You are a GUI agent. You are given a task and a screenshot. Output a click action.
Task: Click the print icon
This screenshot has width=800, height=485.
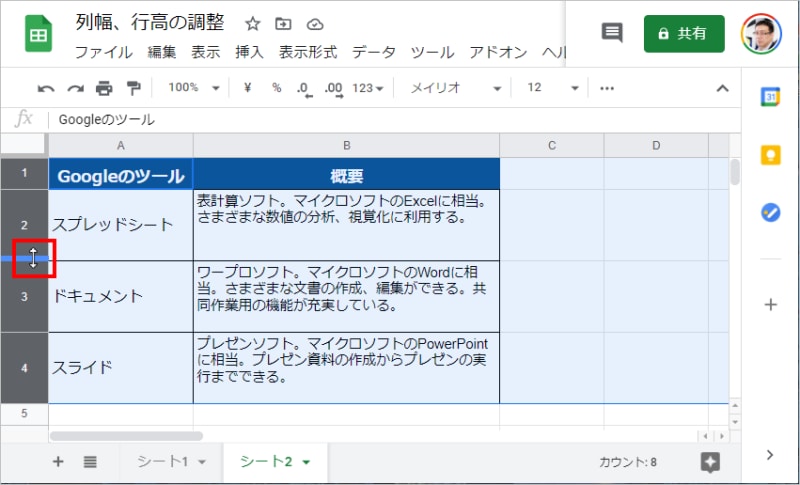(x=104, y=89)
